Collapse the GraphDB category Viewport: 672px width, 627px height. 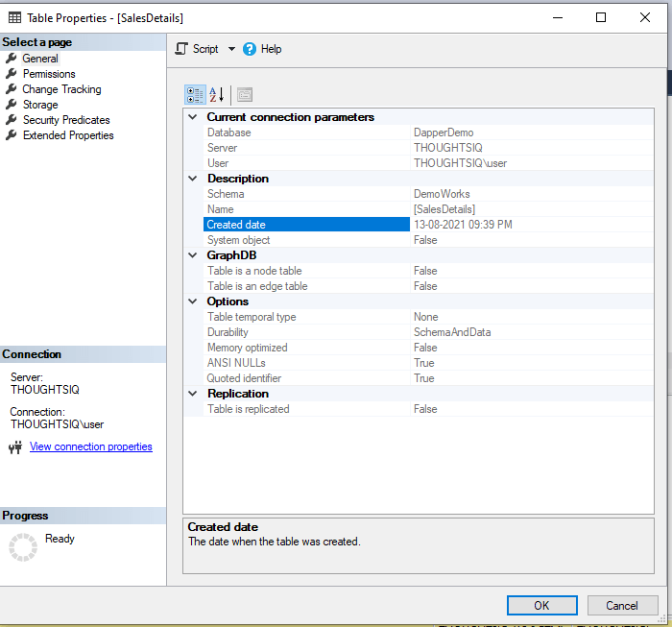194,255
